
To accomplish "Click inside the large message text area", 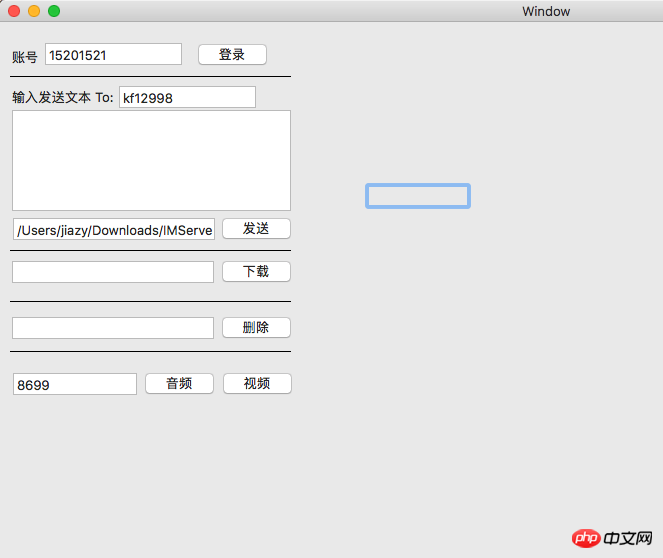I will (151, 161).
